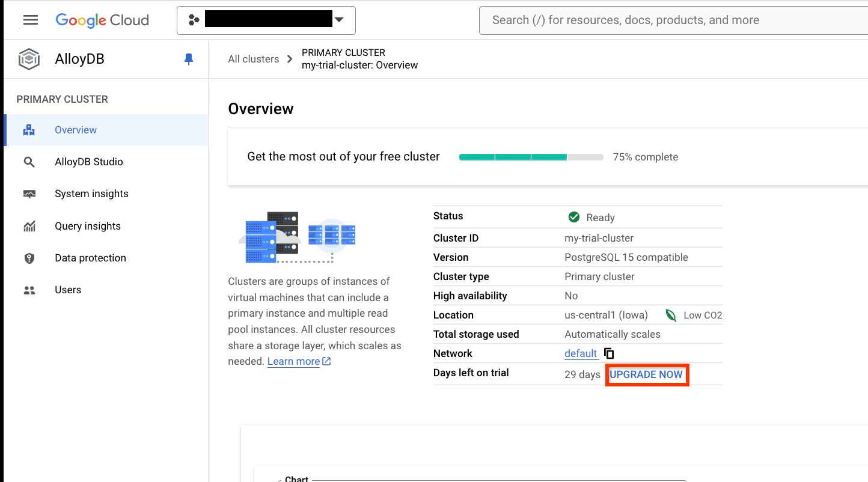Click the System insights chart icon
This screenshot has height=482, width=868.
[x=29, y=193]
